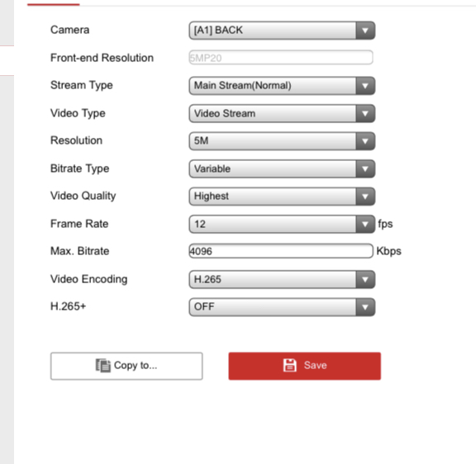
Task: Open the Main Stream(Normal) combo box
Action: point(282,86)
